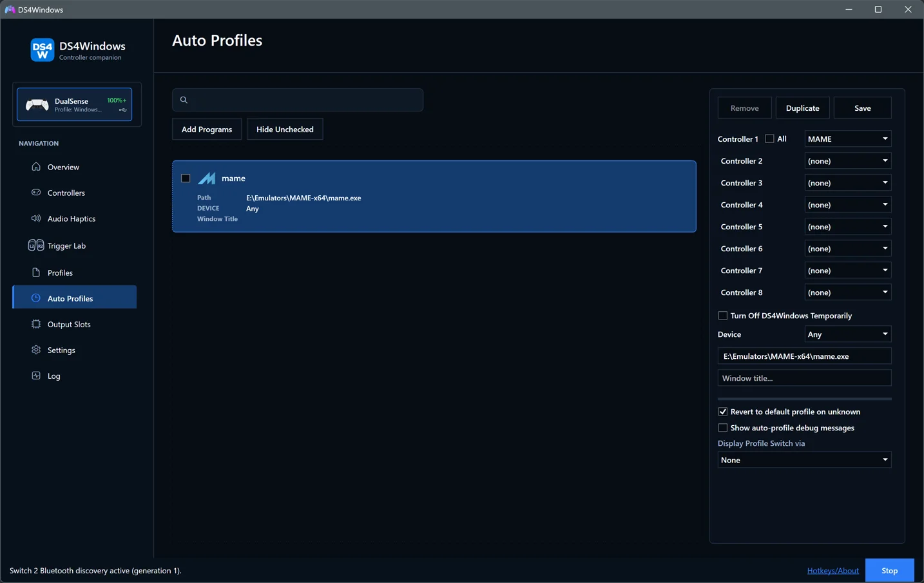924x583 pixels.
Task: Go to Overview navigation item
Action: [75, 167]
